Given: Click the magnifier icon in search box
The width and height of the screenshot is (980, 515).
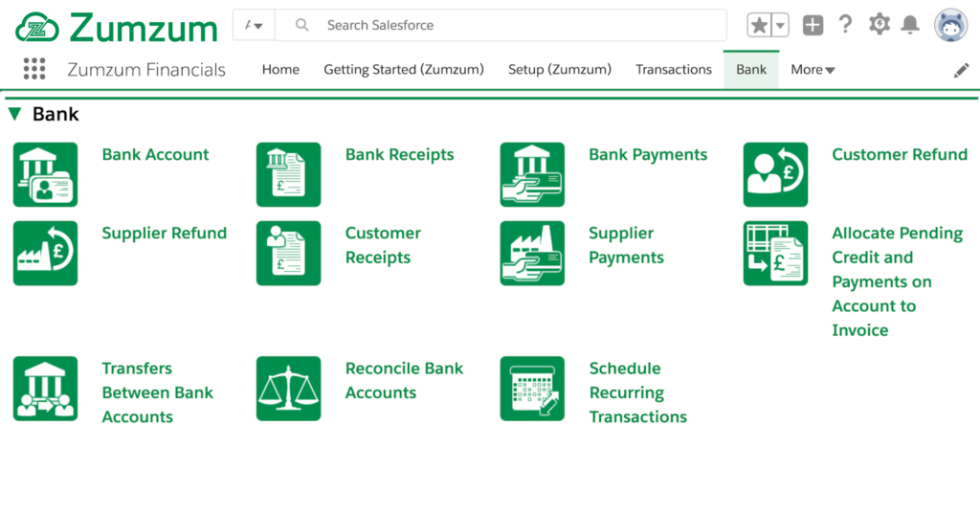Looking at the screenshot, I should pyautogui.click(x=301, y=25).
